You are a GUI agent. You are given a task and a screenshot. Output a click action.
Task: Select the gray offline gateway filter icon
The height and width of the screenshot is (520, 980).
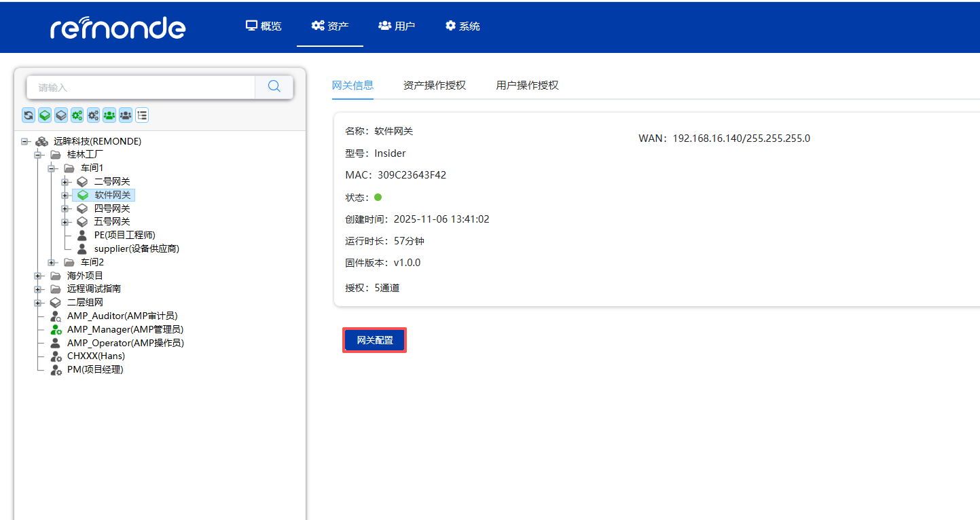point(60,115)
